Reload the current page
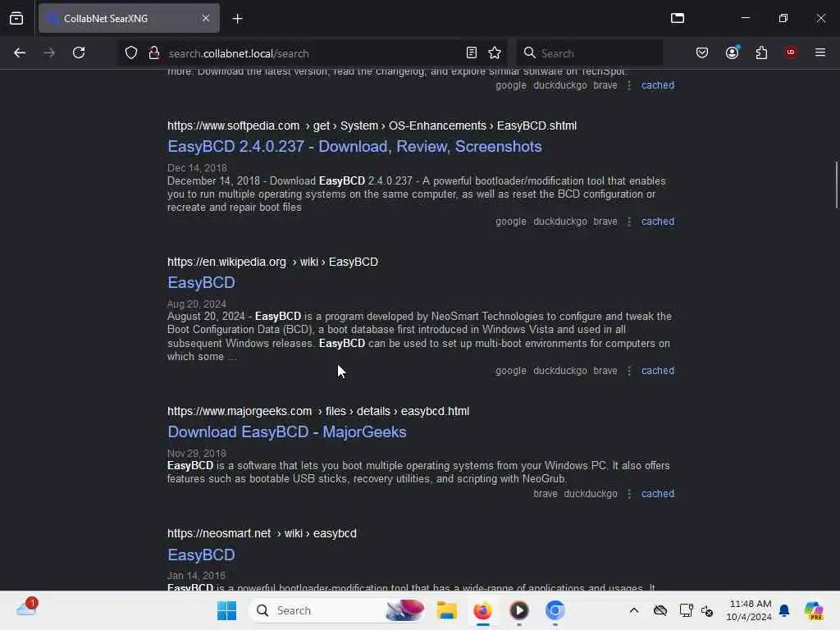This screenshot has height=630, width=840. click(x=79, y=52)
